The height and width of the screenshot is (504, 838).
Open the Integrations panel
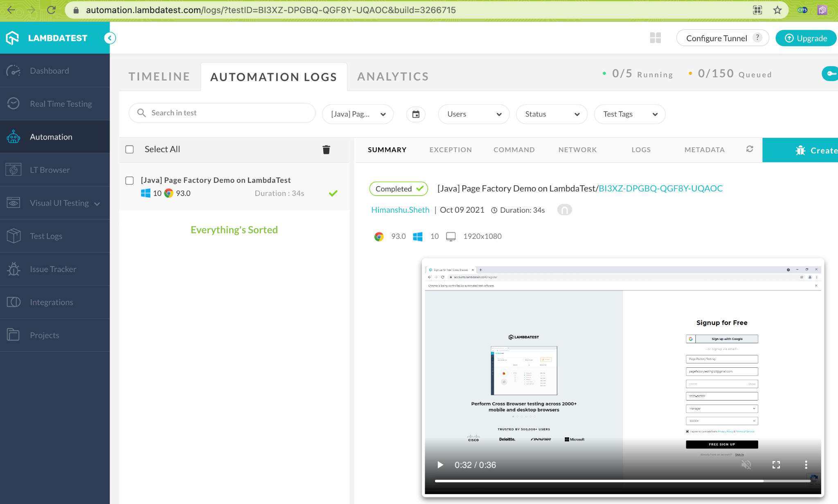(x=51, y=302)
